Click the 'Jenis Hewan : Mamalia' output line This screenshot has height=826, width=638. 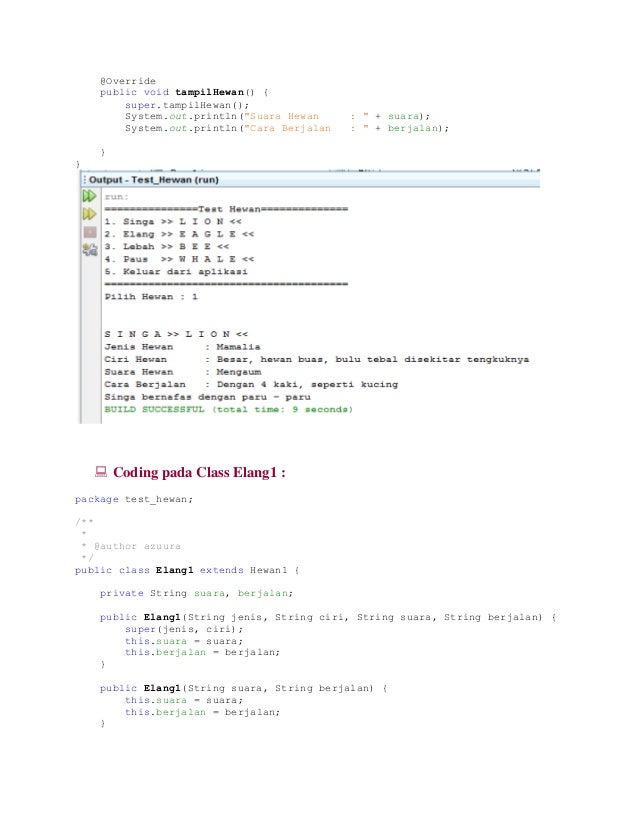[182, 347]
